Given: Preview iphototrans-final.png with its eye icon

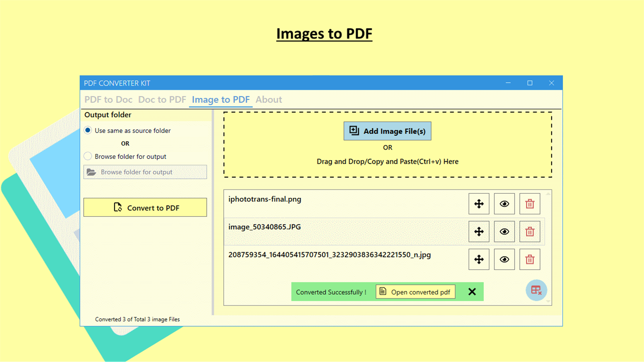Looking at the screenshot, I should (x=504, y=204).
